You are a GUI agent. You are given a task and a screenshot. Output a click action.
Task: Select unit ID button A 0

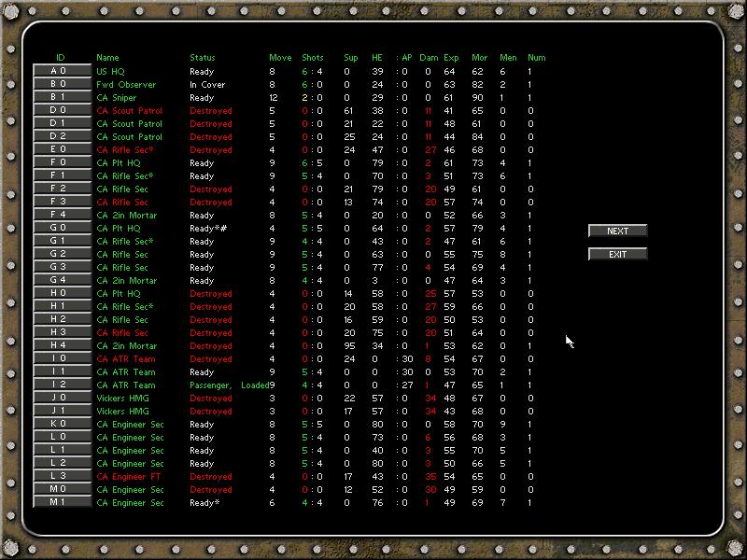point(62,71)
